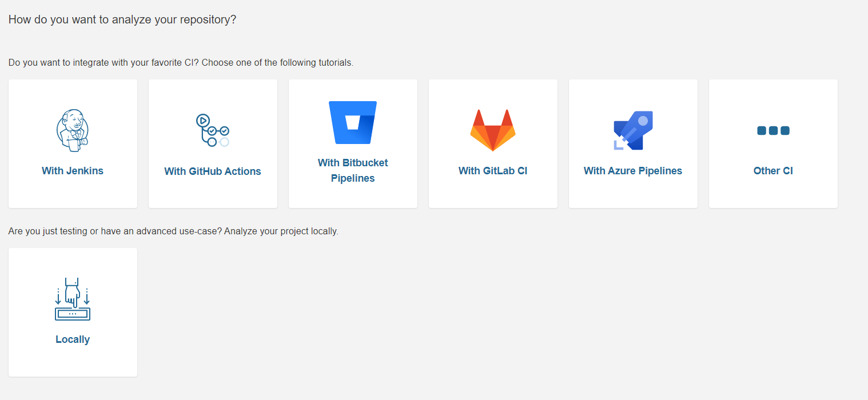Image resolution: width=868 pixels, height=400 pixels.
Task: Select the With Azure Pipelines label
Action: tap(633, 170)
